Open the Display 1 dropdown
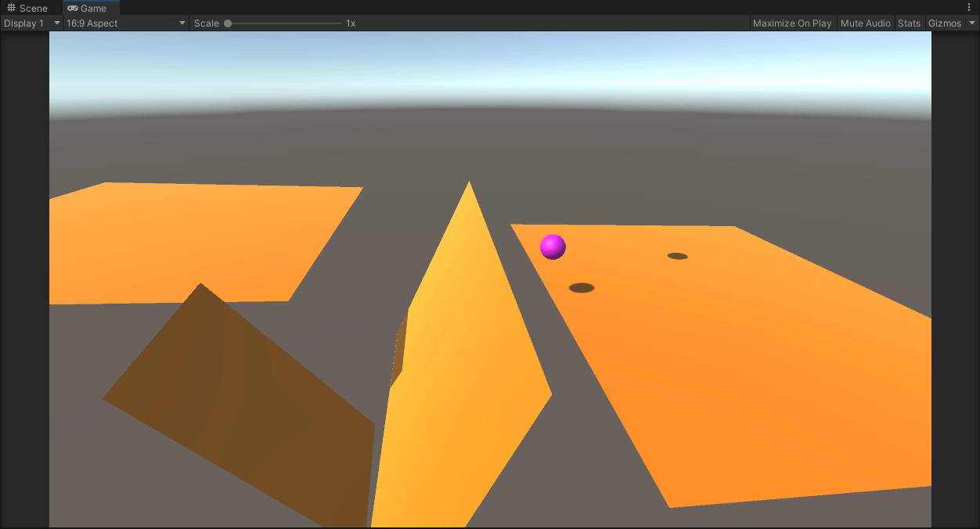This screenshot has width=980, height=529. (x=31, y=23)
